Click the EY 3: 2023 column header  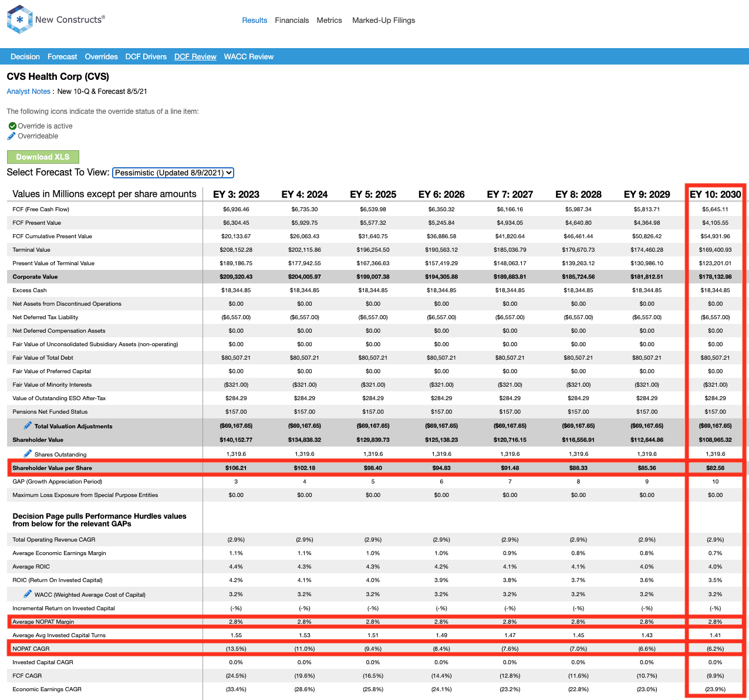click(236, 194)
